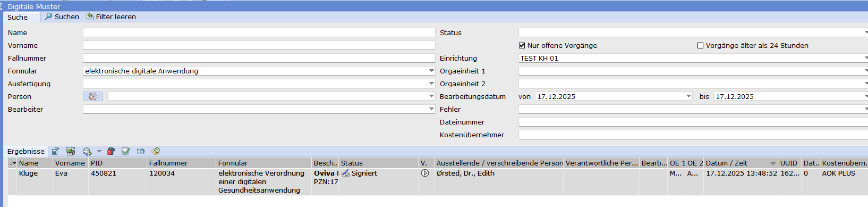The height and width of the screenshot is (207, 868).
Task: Click the bis date field 17.12.2025
Action: click(790, 96)
